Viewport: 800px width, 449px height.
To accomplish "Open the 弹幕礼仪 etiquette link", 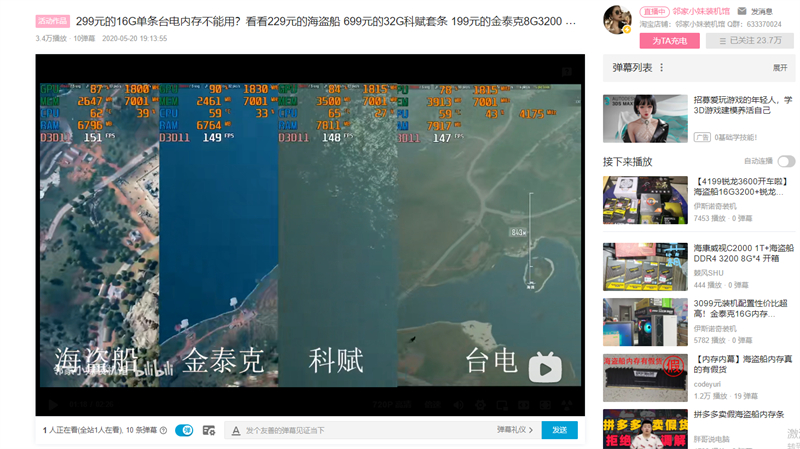I will click(x=515, y=430).
